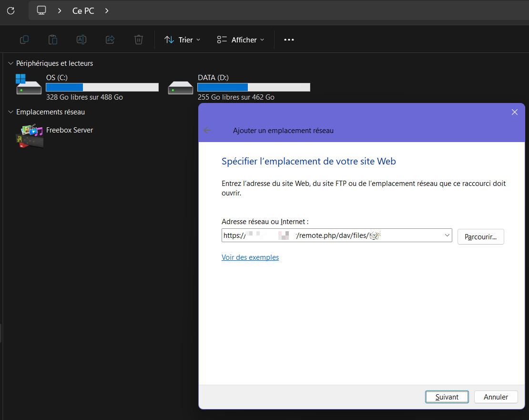Collapse the Emplacements réseau section
This screenshot has height=420, width=529.
pos(10,112)
